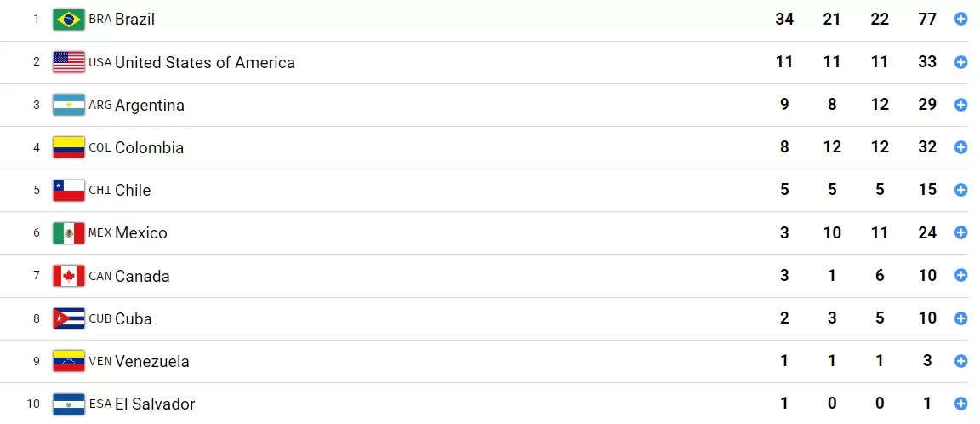Expand Brazil's medal details with plus button
The height and width of the screenshot is (424, 980).
[x=960, y=19]
